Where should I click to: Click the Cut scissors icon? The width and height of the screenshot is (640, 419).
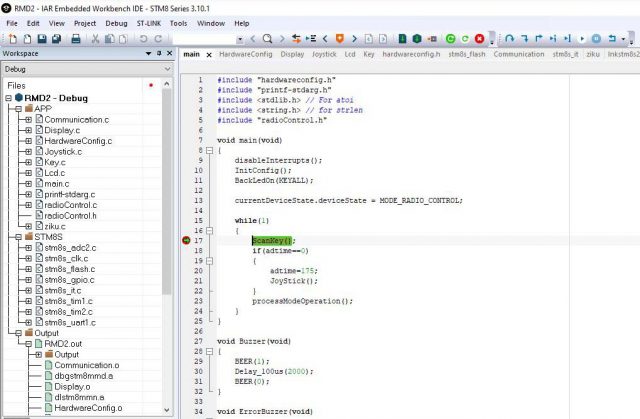pos(95,38)
